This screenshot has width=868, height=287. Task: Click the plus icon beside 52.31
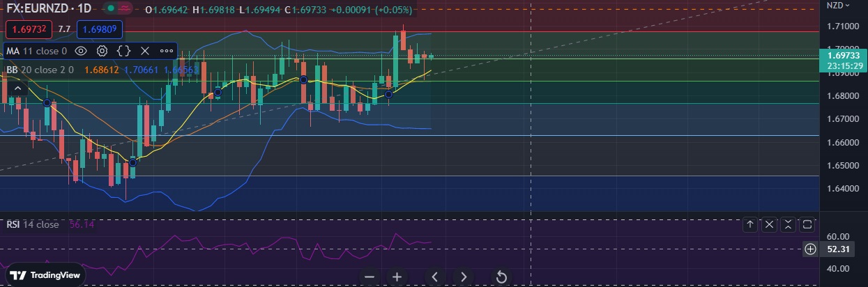pos(810,249)
